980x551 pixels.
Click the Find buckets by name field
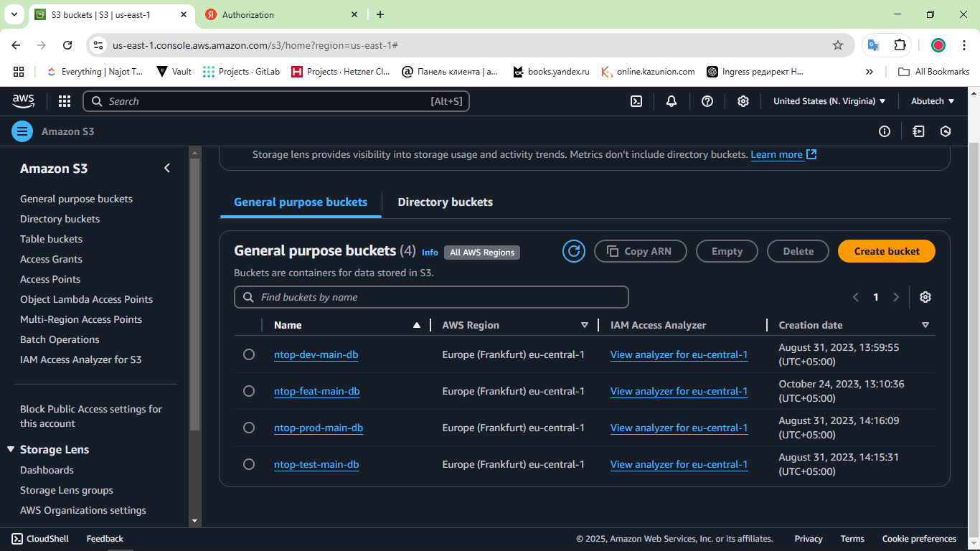[431, 297]
